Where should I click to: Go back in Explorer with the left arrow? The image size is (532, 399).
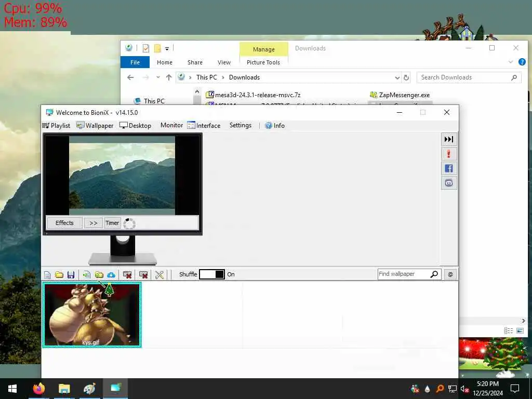(x=130, y=77)
